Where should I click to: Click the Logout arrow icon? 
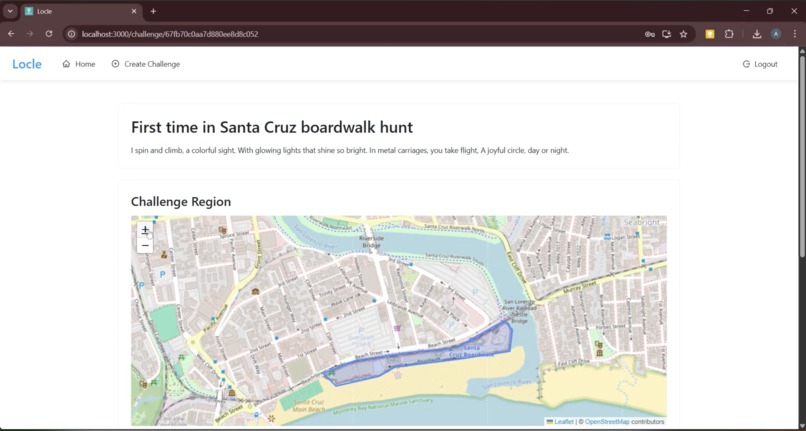[746, 64]
